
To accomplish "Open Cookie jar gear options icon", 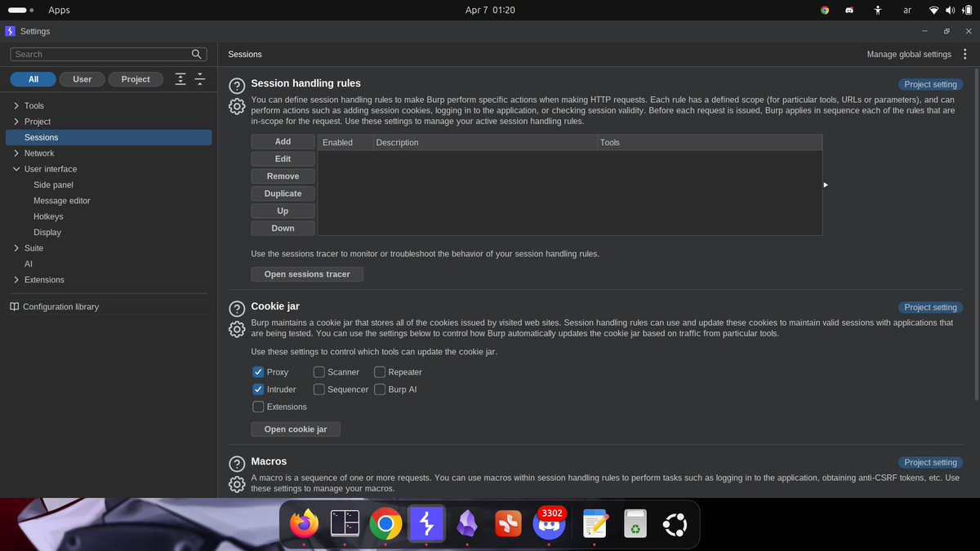I will pos(237,329).
